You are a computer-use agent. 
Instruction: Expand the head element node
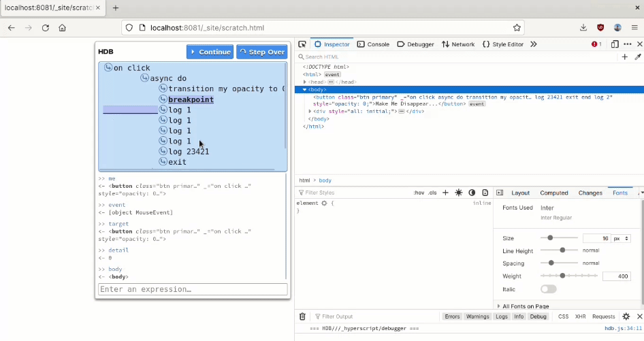305,82
